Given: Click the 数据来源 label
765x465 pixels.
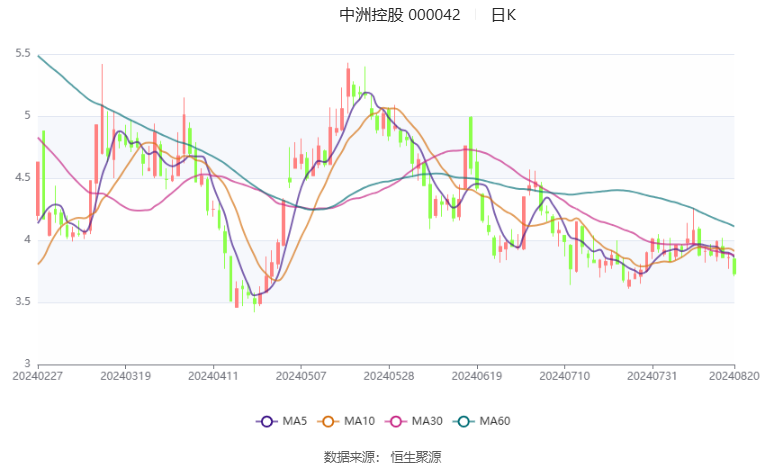Looking at the screenshot, I should 351,457.
